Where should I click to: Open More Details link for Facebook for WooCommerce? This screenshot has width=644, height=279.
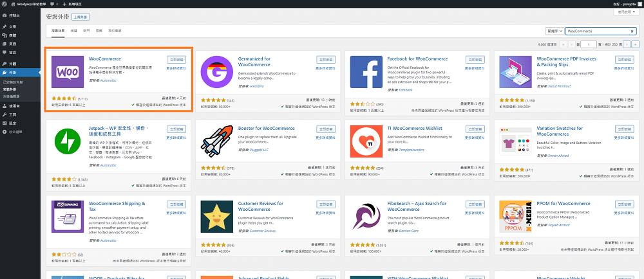click(475, 68)
